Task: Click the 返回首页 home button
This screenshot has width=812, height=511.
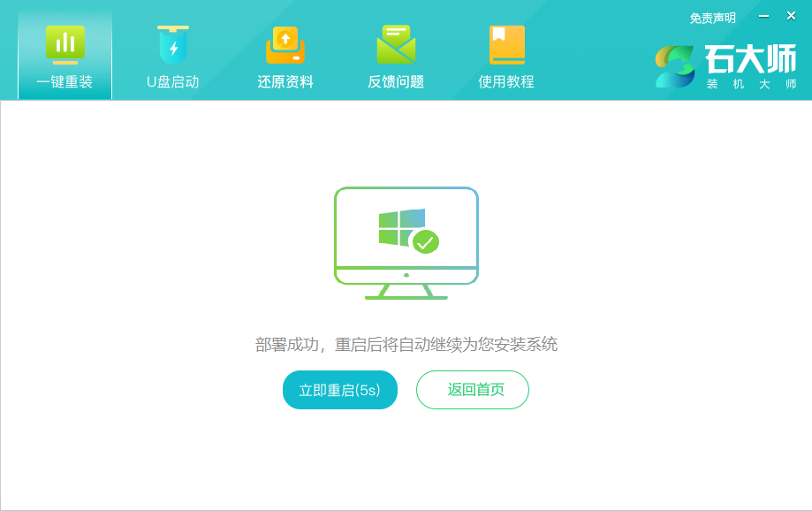Action: (472, 389)
